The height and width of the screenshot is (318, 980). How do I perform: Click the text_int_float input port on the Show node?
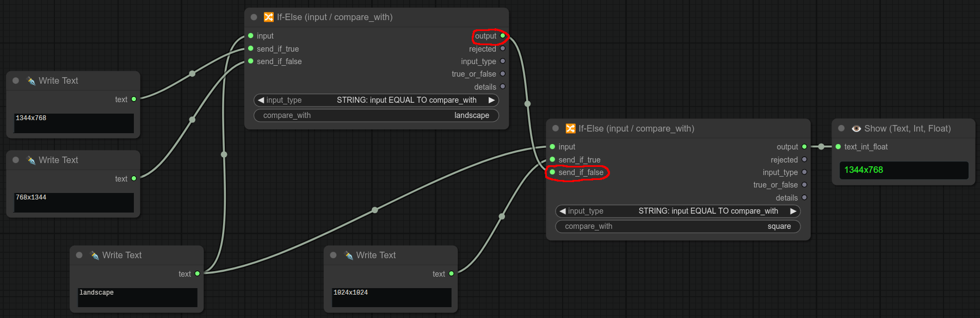[x=838, y=147]
